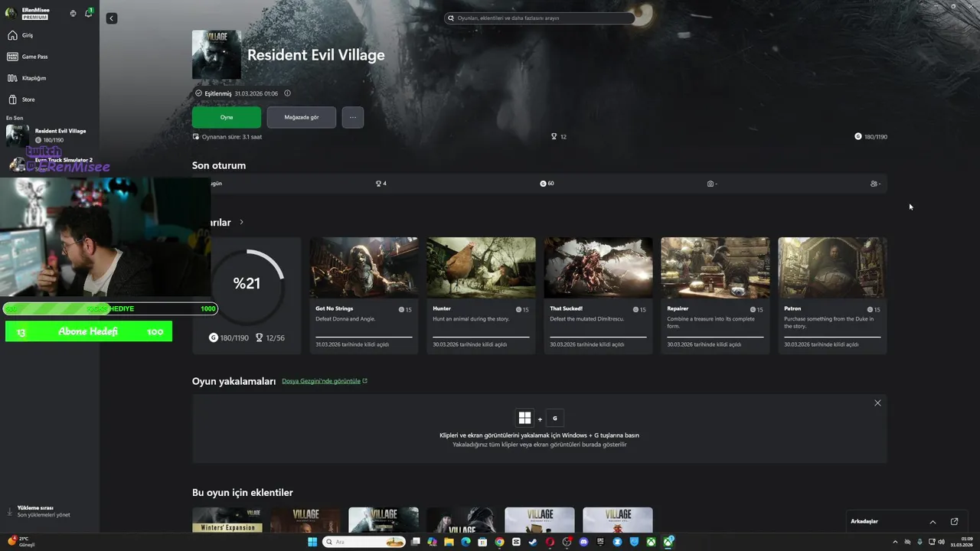Open Kitaplığım library
Viewport: 980px width, 551px height.
[50, 78]
